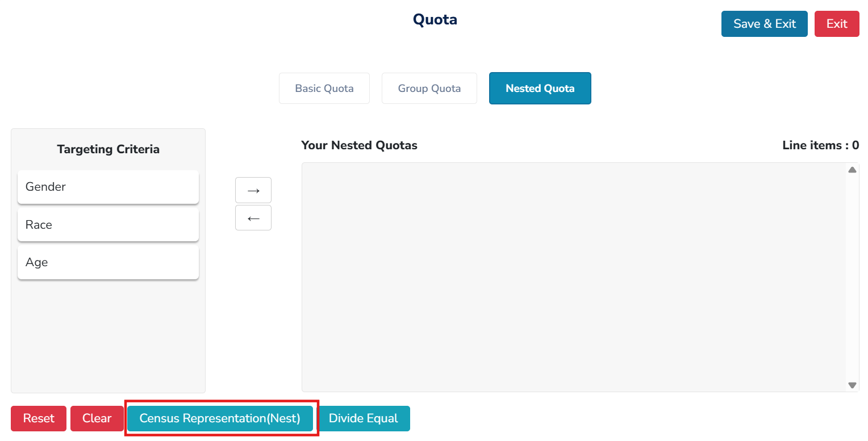The height and width of the screenshot is (441, 868).
Task: Click the right arrow to add criteria
Action: coord(253,190)
